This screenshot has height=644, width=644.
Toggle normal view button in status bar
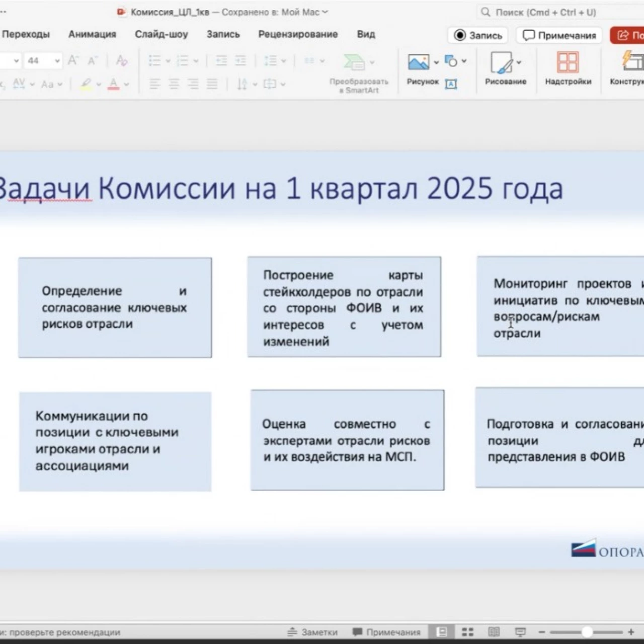pyautogui.click(x=441, y=632)
